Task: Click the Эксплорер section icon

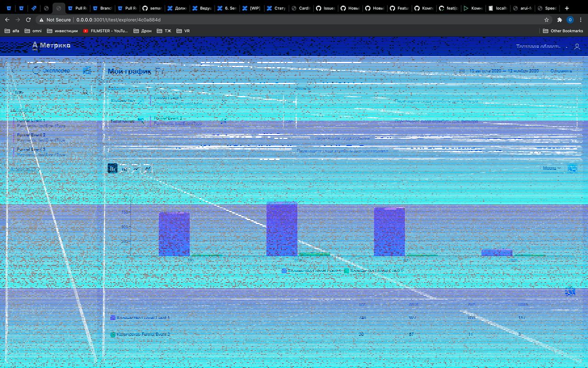Action: click(37, 70)
